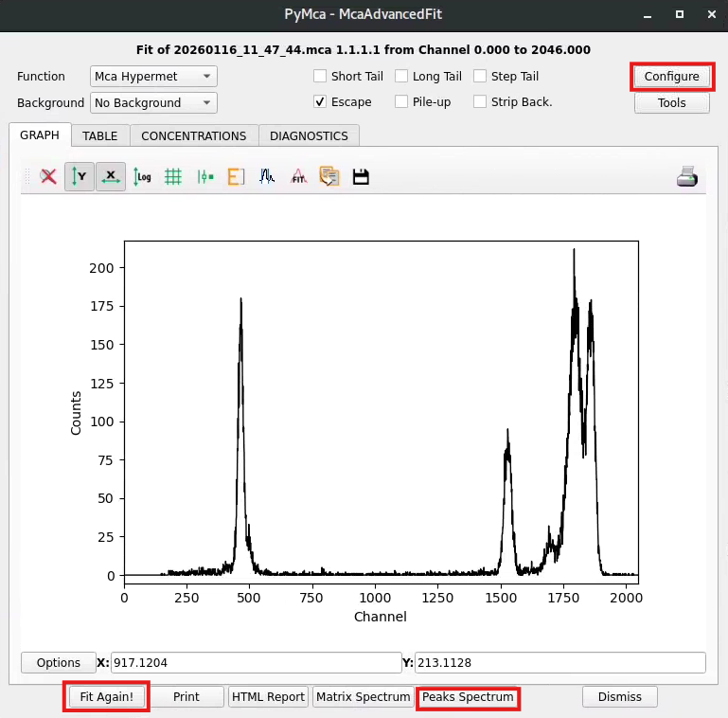This screenshot has height=718, width=728.
Task: Click the toolbar drag handle
Action: (27, 177)
